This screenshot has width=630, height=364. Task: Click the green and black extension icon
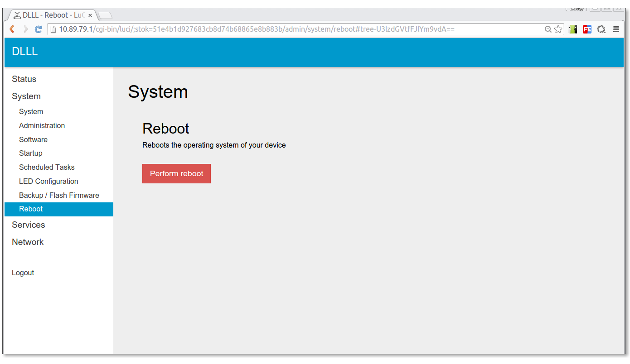(x=573, y=29)
